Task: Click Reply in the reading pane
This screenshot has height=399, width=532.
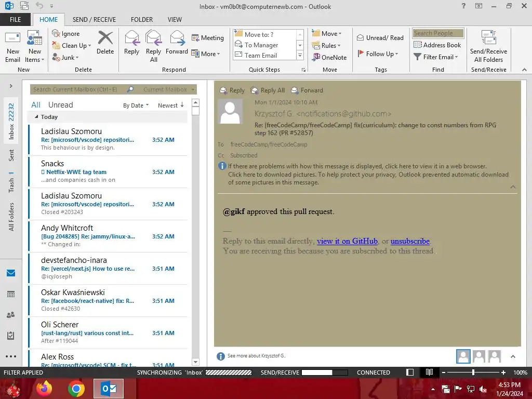Action: [x=232, y=90]
